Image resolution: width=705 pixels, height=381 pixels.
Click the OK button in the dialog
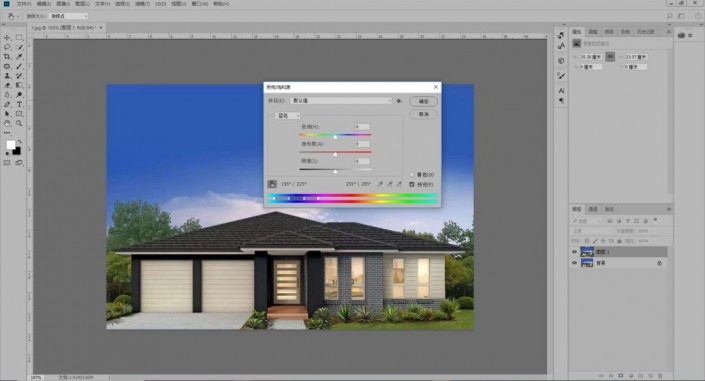click(424, 101)
